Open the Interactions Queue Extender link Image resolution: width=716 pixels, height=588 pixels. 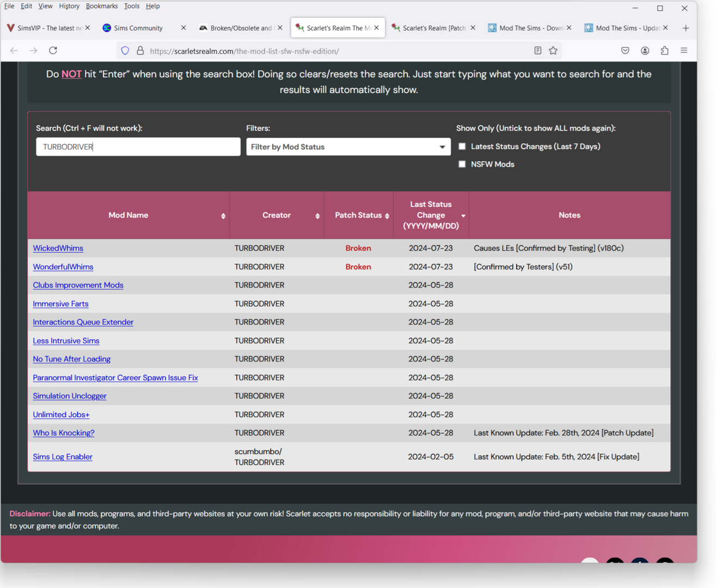pyautogui.click(x=83, y=322)
